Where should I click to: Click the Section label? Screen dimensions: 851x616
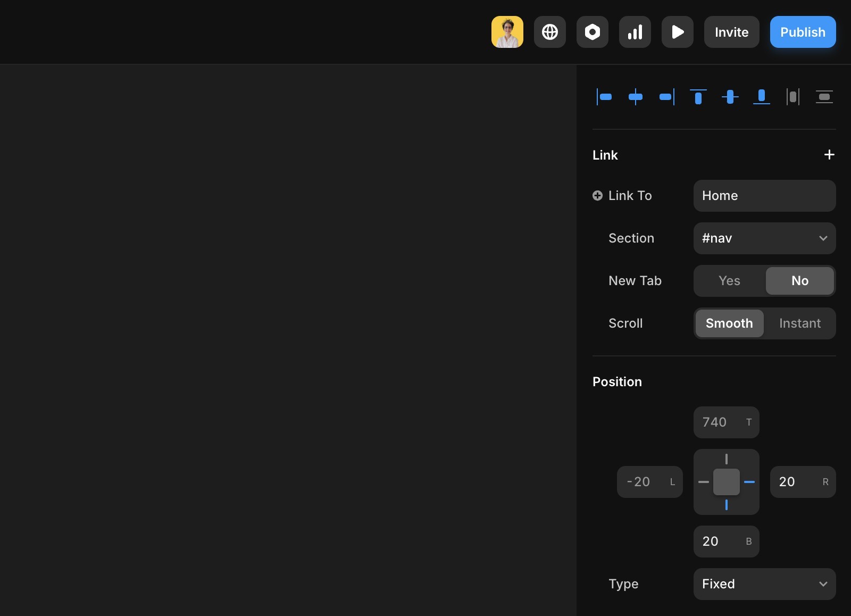pos(631,238)
